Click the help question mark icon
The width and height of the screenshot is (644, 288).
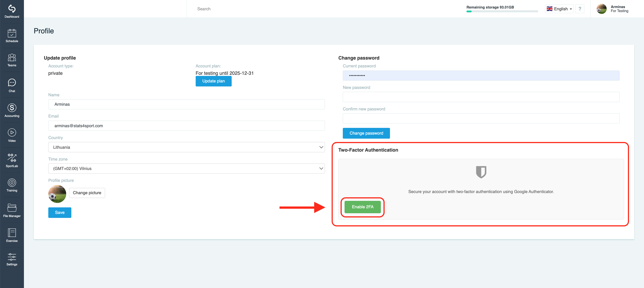pos(580,9)
